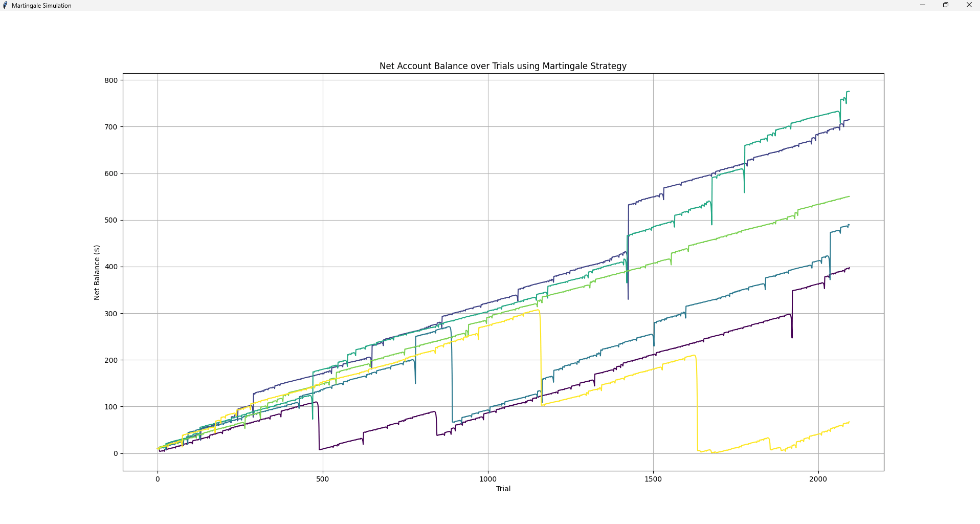Minimize the Martingale Simulation window

point(923,5)
